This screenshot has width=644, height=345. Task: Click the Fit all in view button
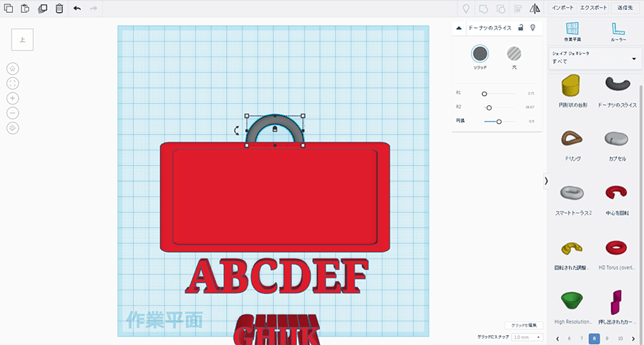[13, 84]
